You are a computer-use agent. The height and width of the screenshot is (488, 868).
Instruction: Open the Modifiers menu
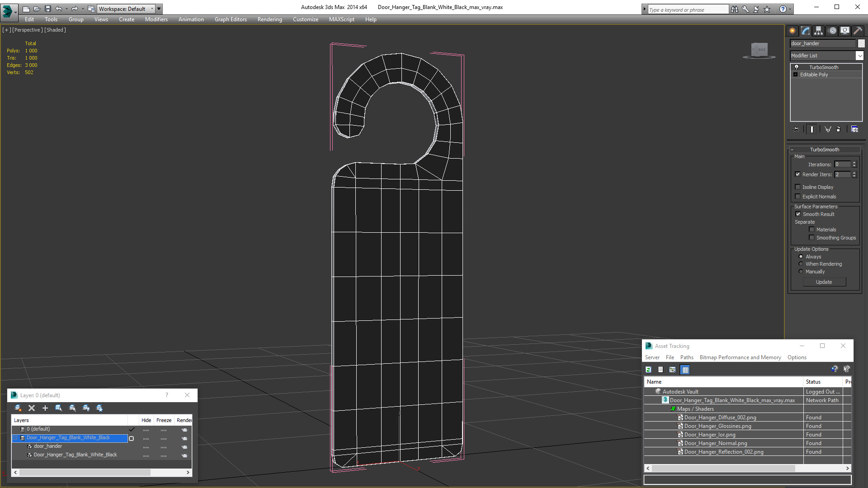pyautogui.click(x=156, y=19)
